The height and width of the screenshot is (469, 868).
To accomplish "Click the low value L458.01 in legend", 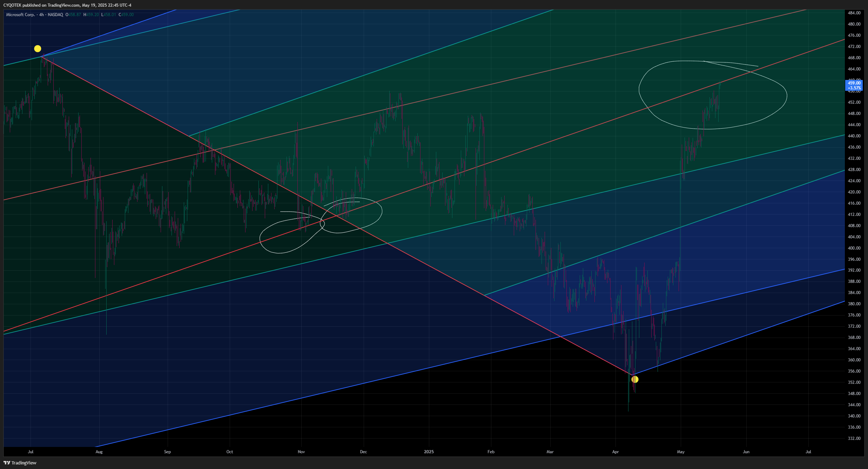I will pyautogui.click(x=108, y=15).
